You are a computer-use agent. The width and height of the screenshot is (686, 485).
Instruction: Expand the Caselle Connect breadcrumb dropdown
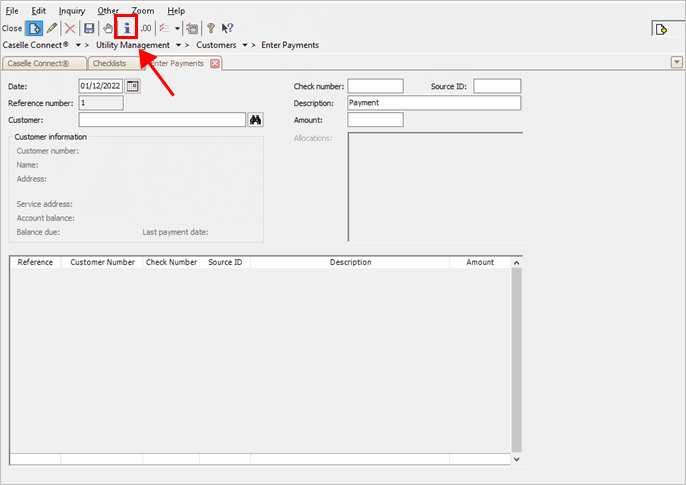point(79,45)
